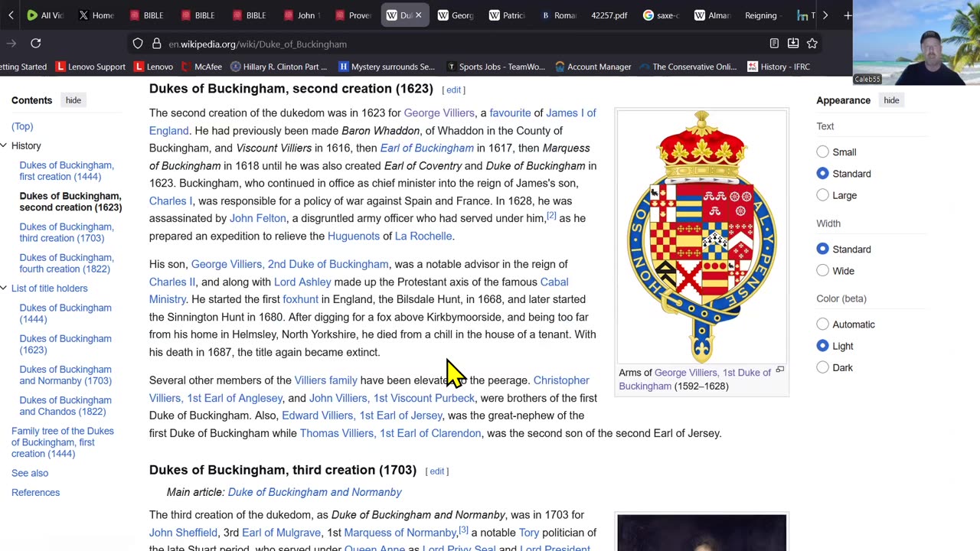
Task: Toggle reader view icon in address bar
Action: pos(774,44)
